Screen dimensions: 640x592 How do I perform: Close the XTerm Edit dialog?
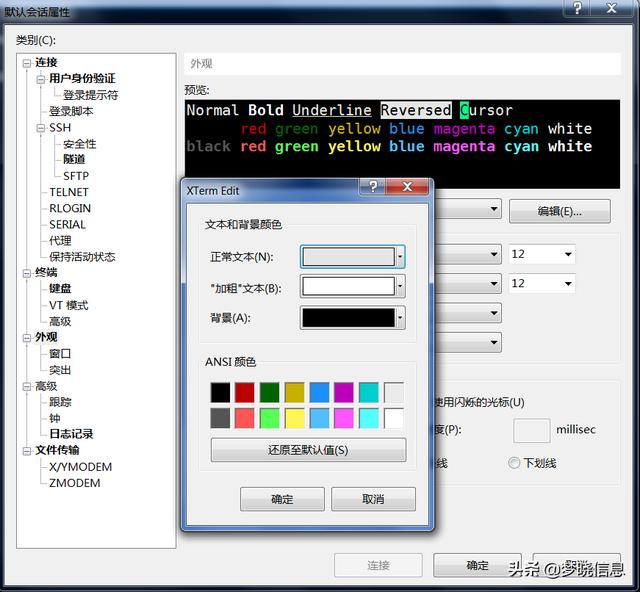tap(407, 187)
